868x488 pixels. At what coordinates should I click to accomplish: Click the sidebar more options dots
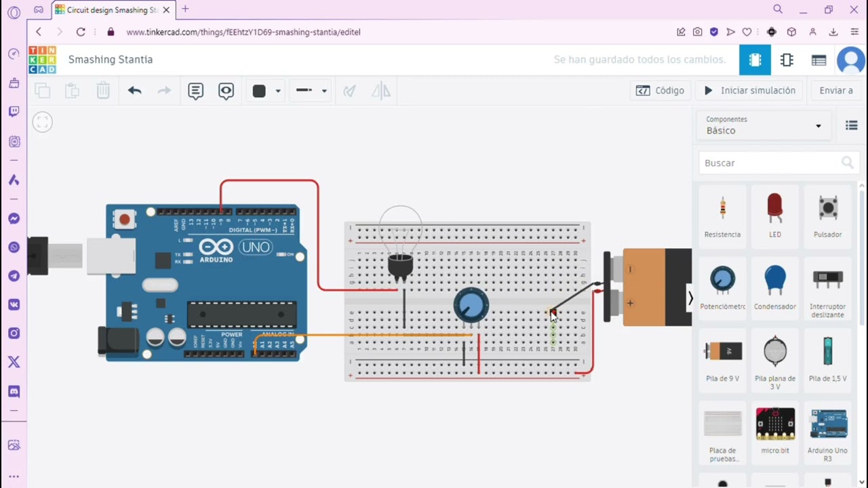pos(14,476)
